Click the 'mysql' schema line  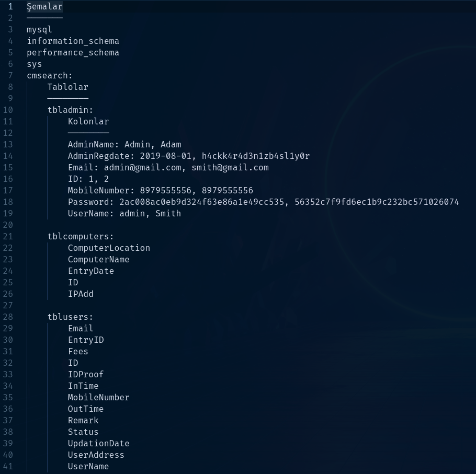39,30
